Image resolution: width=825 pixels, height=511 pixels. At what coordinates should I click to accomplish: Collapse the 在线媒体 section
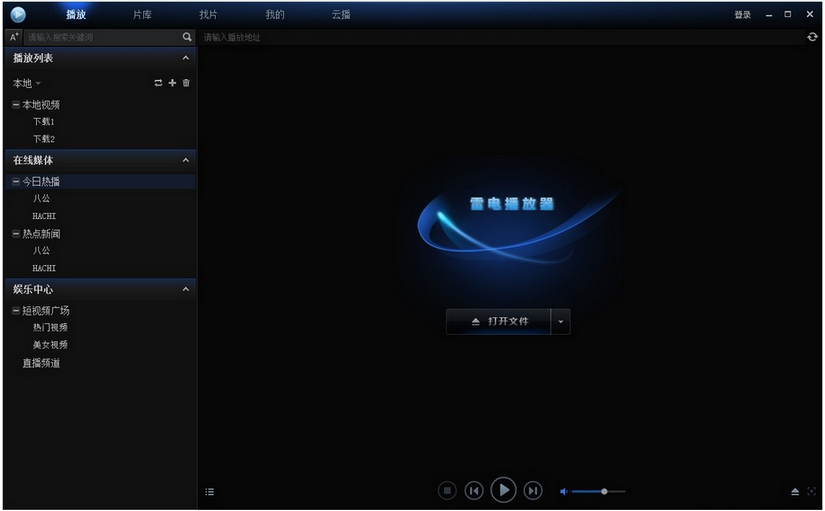tap(186, 160)
